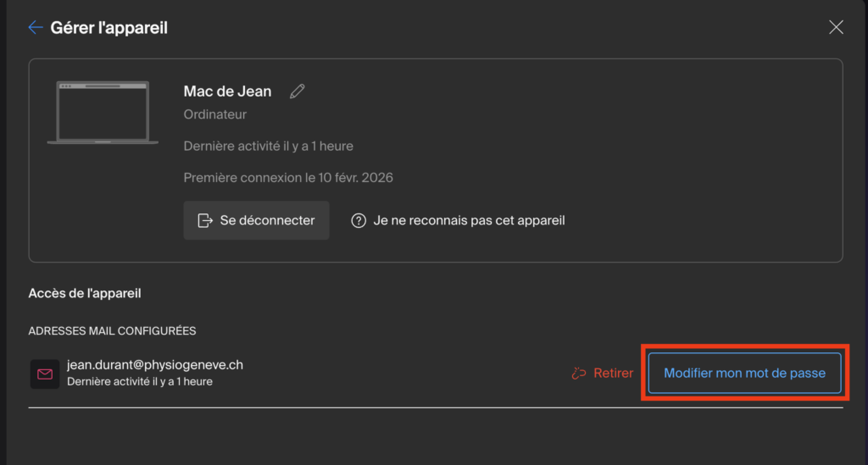Click the pink mail envelope icon
Viewport: 868px width, 465px height.
(x=45, y=374)
